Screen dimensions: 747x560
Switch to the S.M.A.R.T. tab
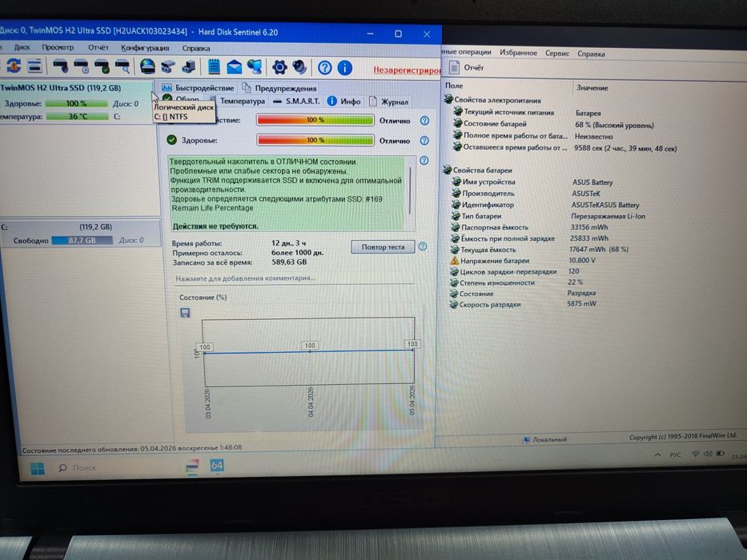point(296,101)
